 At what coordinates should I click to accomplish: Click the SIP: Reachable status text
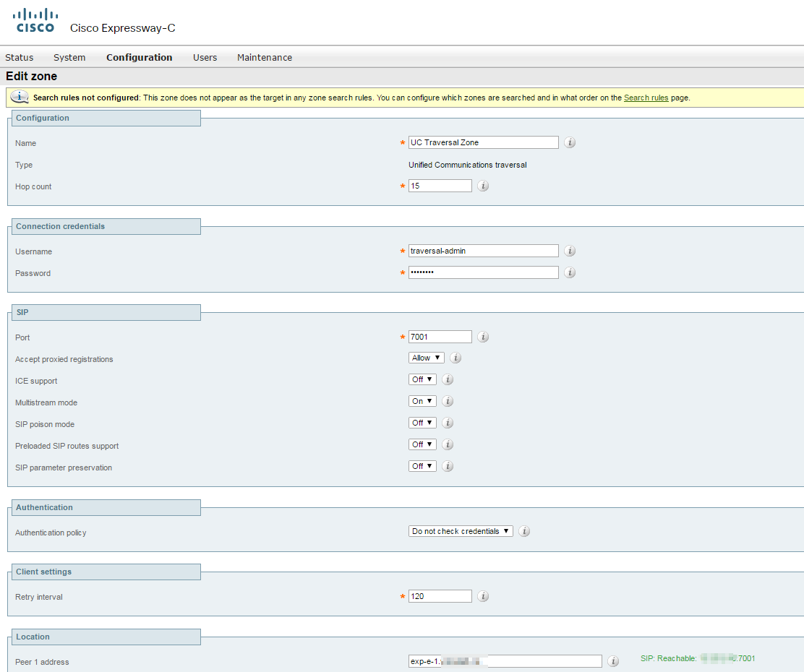(x=697, y=658)
